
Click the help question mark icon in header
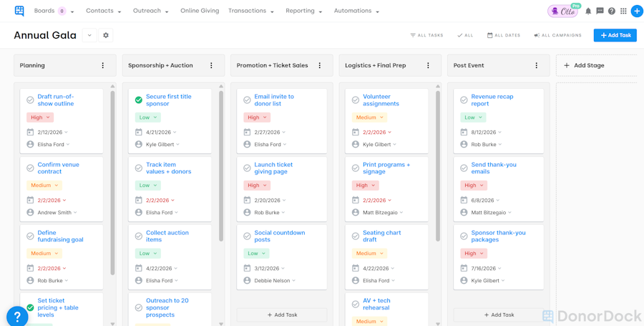(x=612, y=11)
